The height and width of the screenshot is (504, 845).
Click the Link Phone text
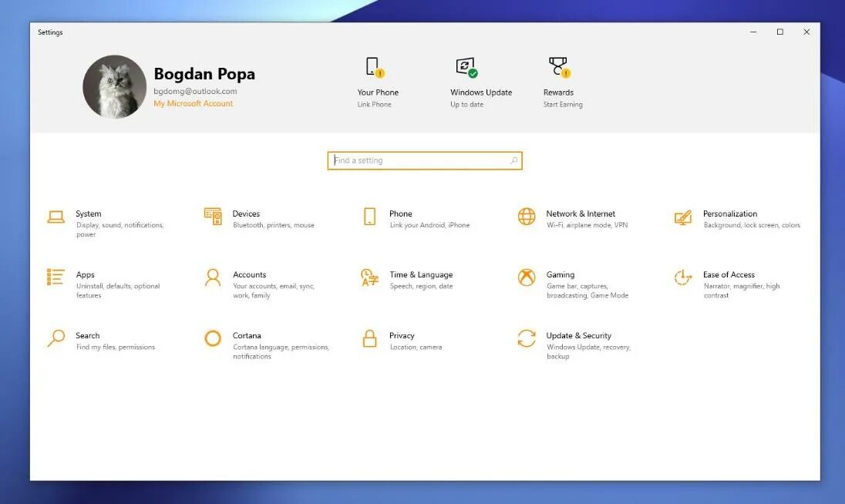pyautogui.click(x=375, y=105)
